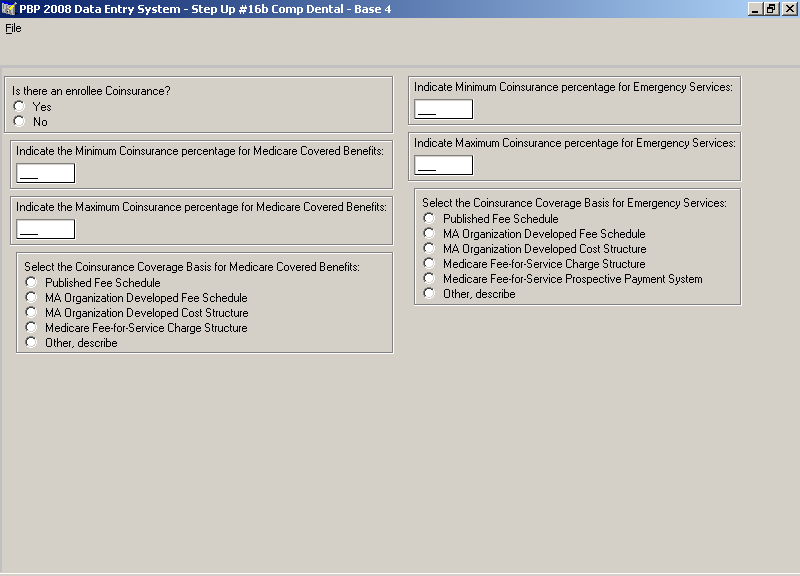
Task: Click the PBP application icon in title bar
Action: point(9,9)
